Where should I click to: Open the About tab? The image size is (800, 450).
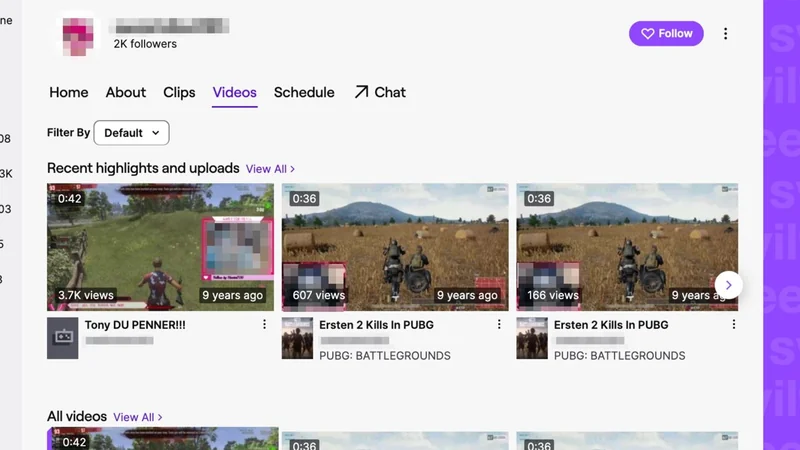(126, 92)
